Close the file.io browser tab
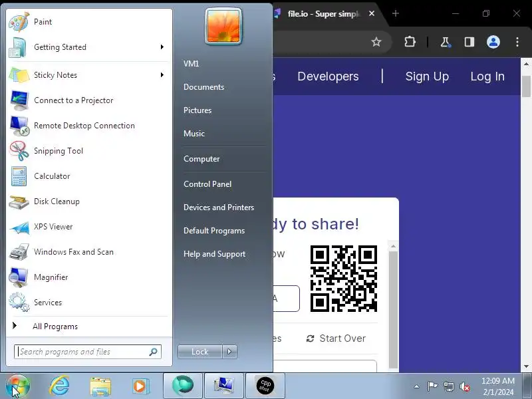The height and width of the screenshot is (399, 532). pyautogui.click(x=372, y=13)
